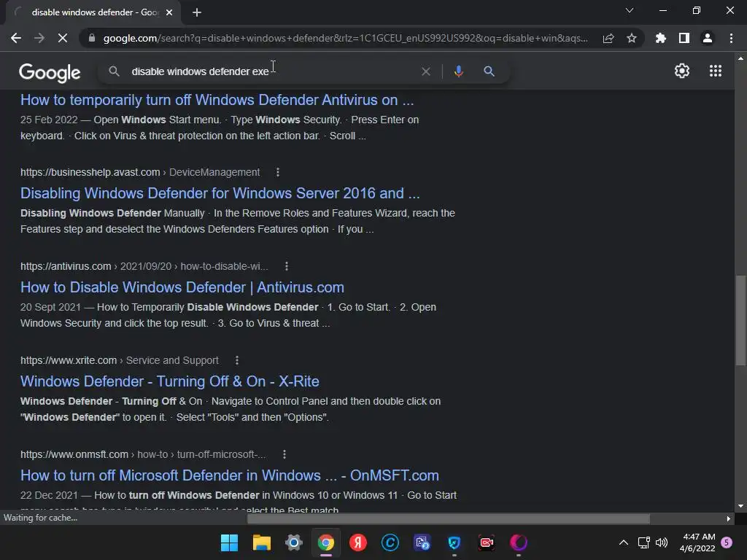Click the antivirus.com URL breadcrumb
The image size is (747, 560).
[x=144, y=266]
